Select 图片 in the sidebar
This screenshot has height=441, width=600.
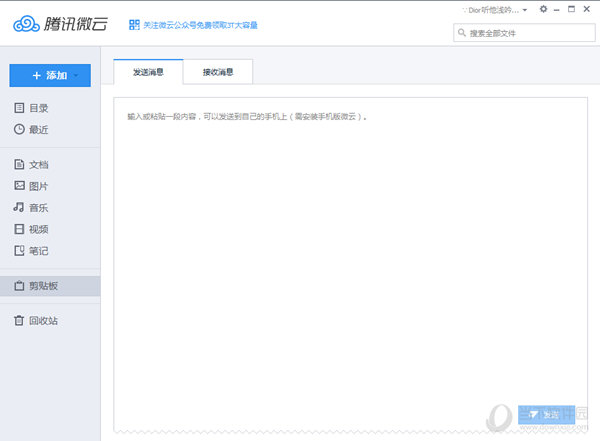pos(50,186)
